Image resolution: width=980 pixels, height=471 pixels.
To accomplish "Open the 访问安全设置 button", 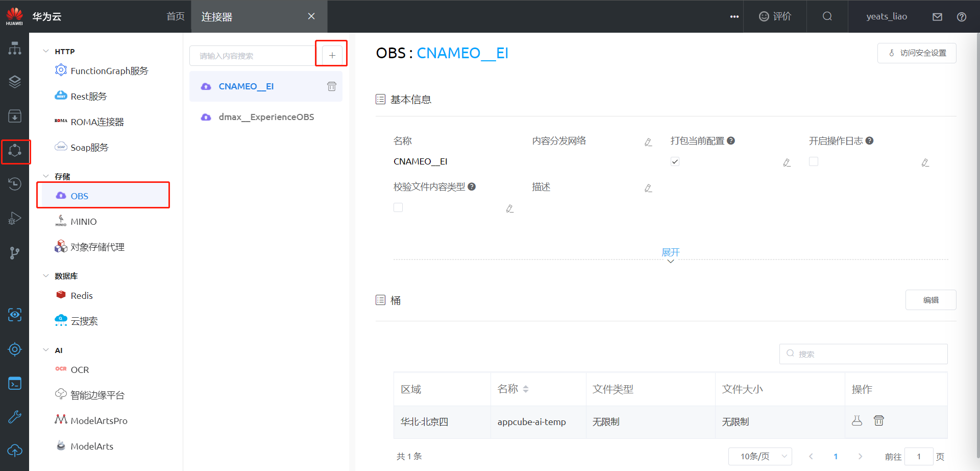I will click(x=917, y=53).
